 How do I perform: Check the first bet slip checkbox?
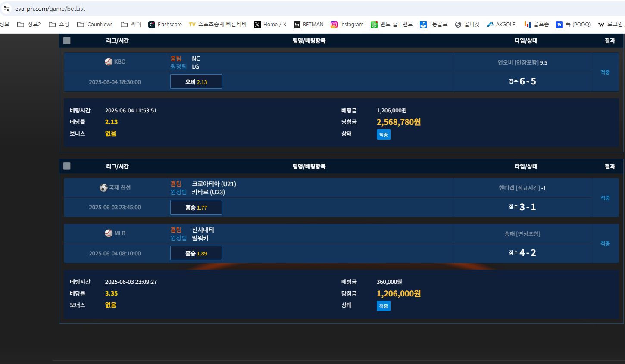[x=67, y=40]
